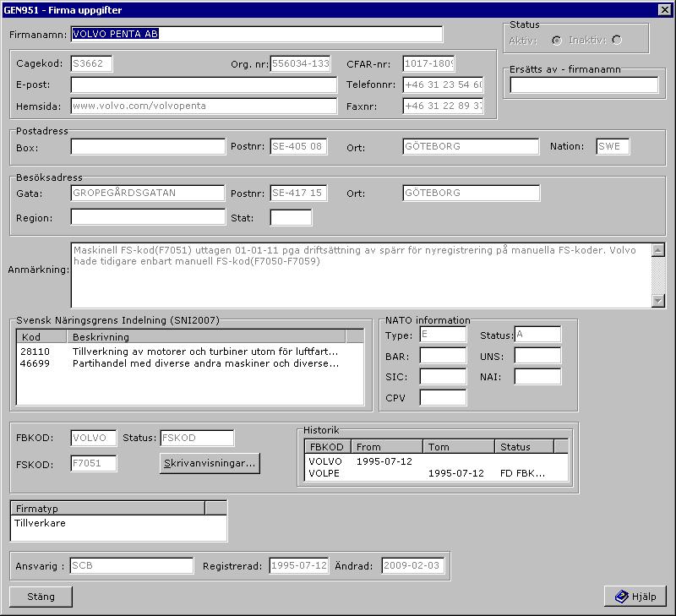
Task: Click the Org. nr field
Action: 301,64
